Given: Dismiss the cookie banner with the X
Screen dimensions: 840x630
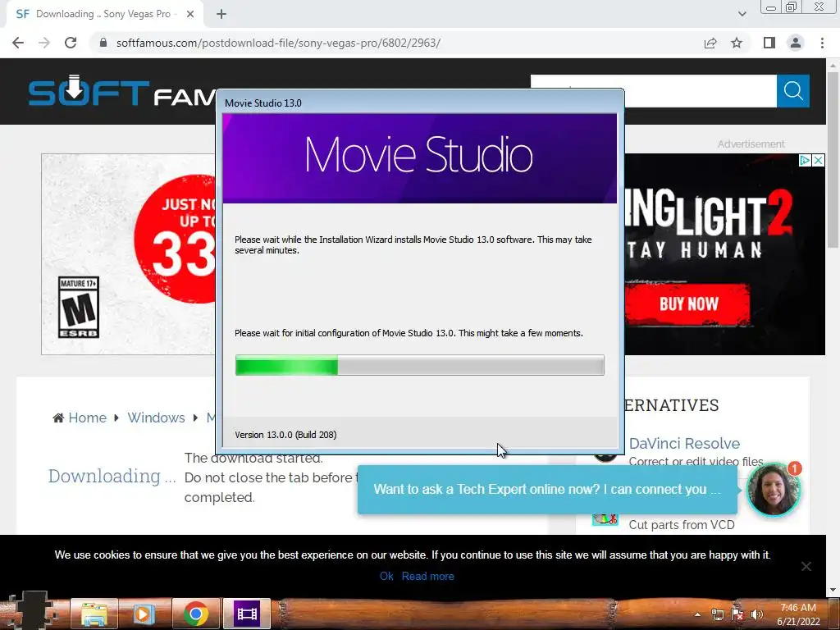Looking at the screenshot, I should coord(806,566).
